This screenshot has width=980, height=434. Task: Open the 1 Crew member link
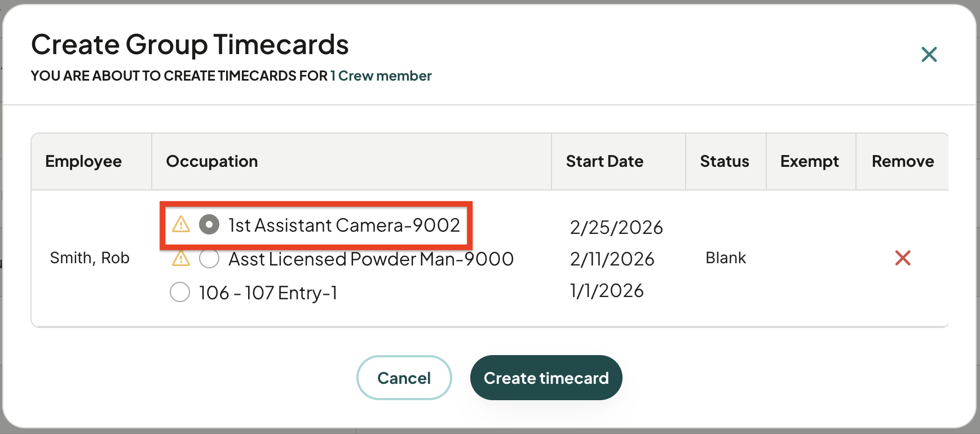click(381, 76)
